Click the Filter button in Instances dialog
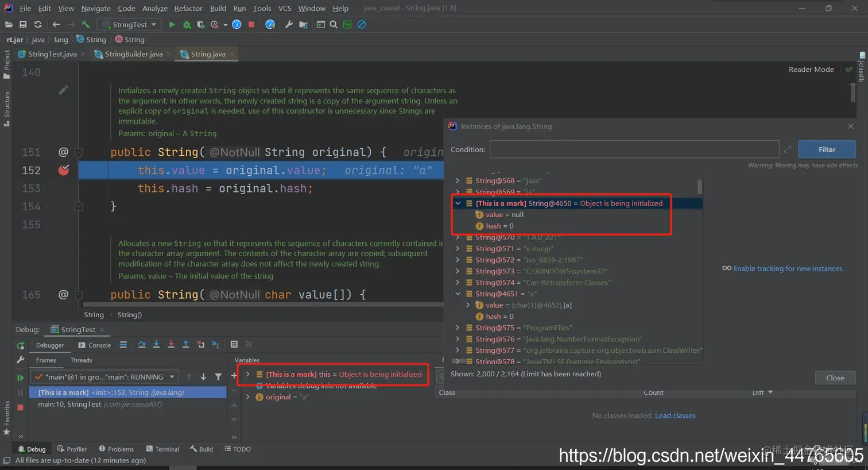The image size is (868, 470). point(827,149)
